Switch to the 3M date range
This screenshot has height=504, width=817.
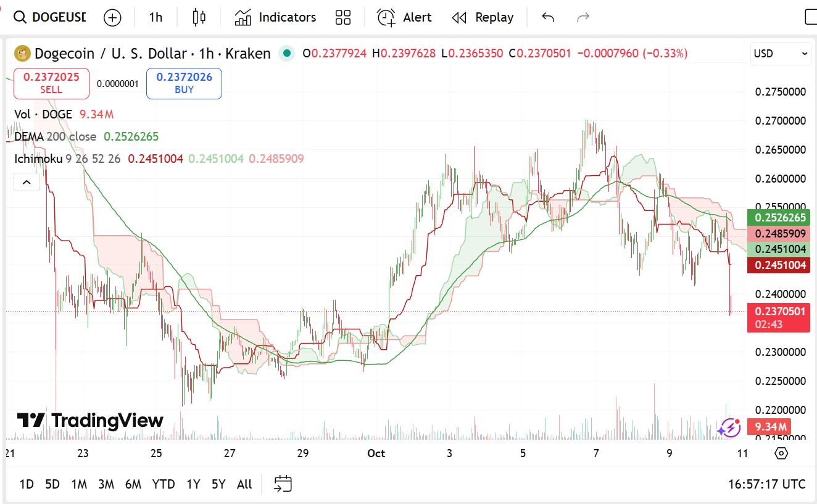point(106,484)
